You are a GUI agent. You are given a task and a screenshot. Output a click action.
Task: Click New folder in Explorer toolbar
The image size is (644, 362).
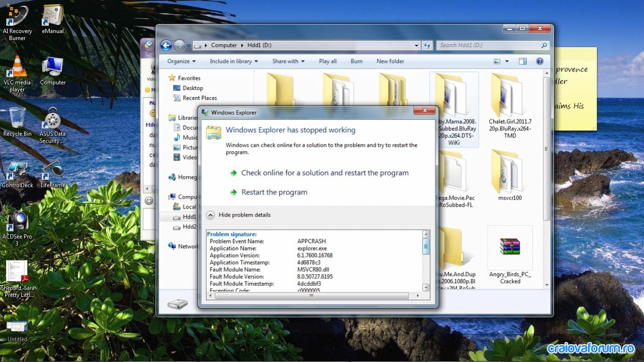click(390, 61)
